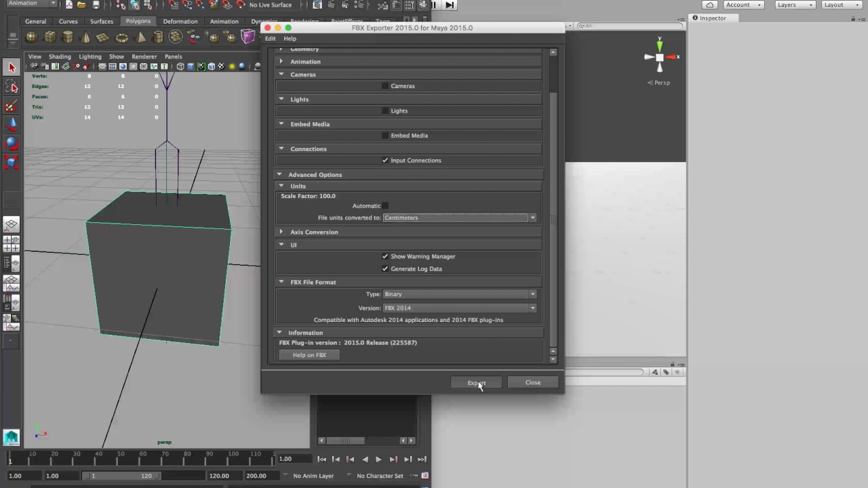Click the Close button in FBX Exporter
868x488 pixels.
(533, 382)
